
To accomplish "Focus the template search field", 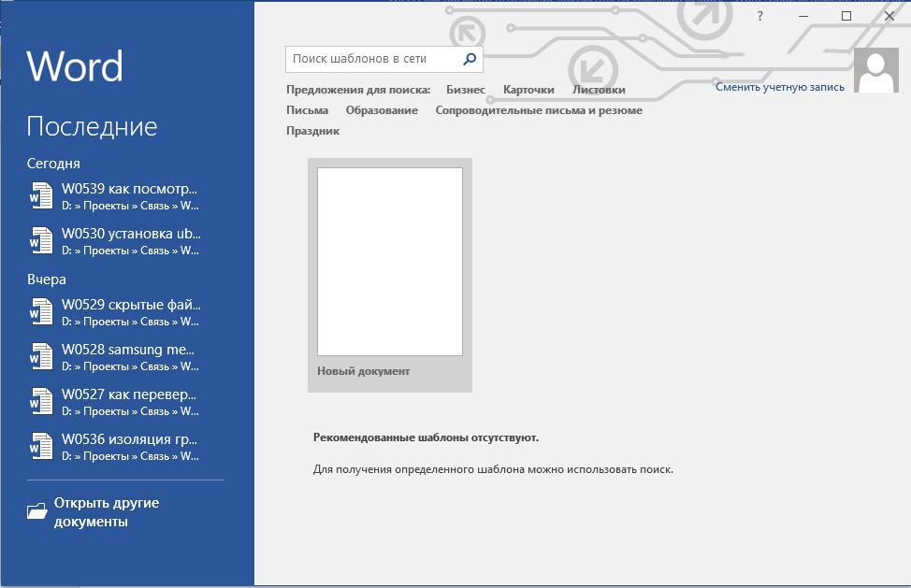I will pyautogui.click(x=384, y=59).
